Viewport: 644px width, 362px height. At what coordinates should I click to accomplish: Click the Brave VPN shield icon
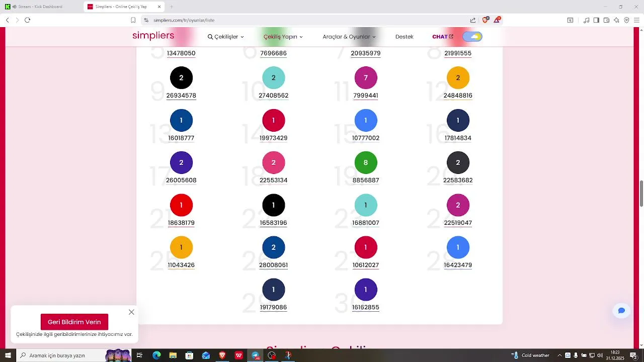[x=626, y=20]
